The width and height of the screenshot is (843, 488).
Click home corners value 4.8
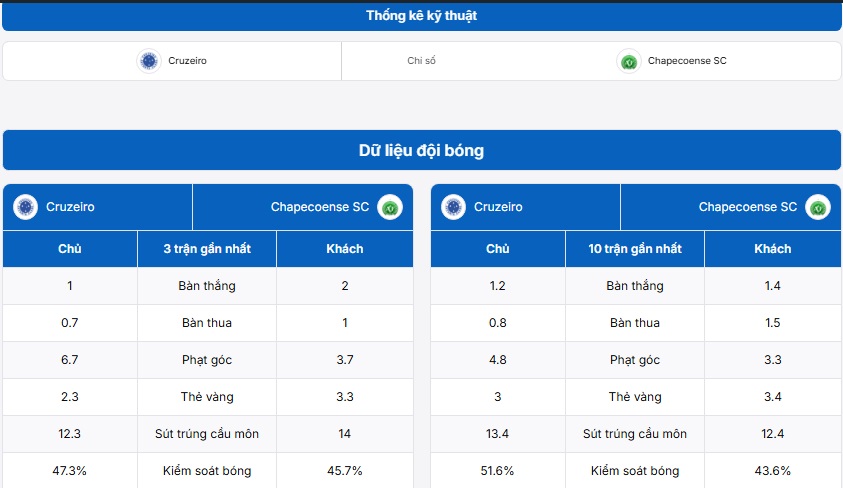coord(498,360)
